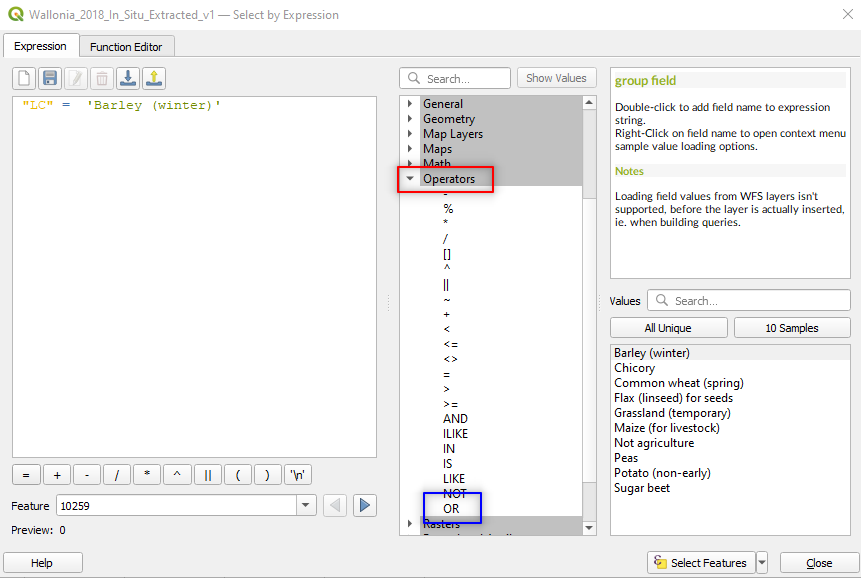Click the previous feature arrow button
861x578 pixels.
(335, 506)
